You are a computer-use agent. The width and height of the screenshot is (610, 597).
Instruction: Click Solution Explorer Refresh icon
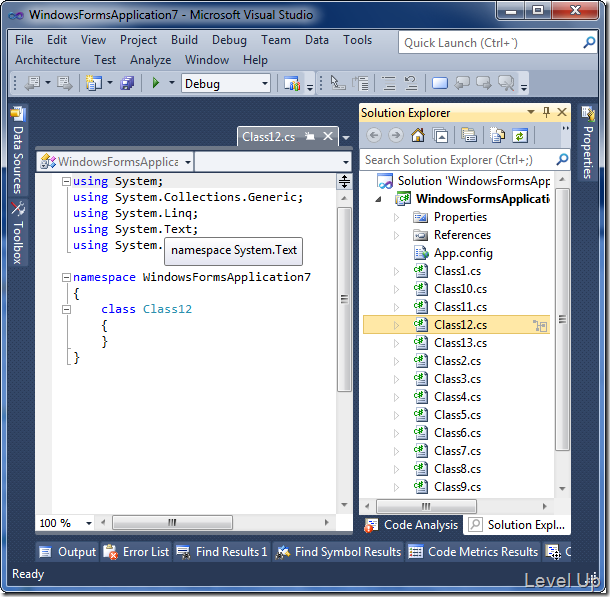(520, 136)
